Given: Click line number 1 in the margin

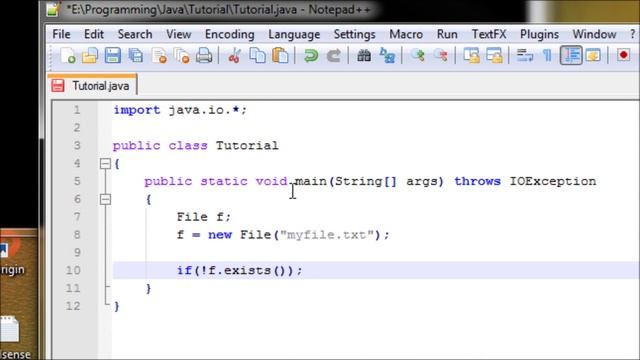Looking at the screenshot, I should (77, 110).
